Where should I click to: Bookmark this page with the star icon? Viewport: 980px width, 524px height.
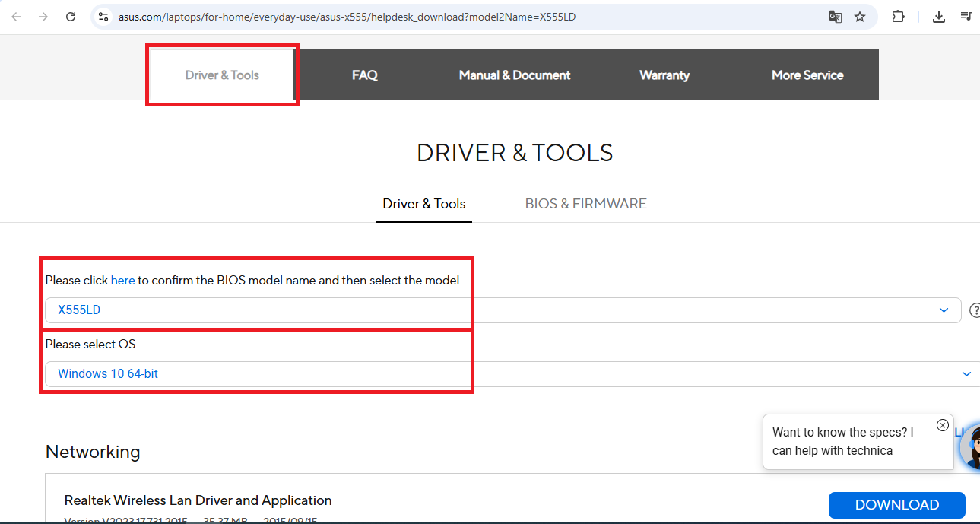point(860,17)
